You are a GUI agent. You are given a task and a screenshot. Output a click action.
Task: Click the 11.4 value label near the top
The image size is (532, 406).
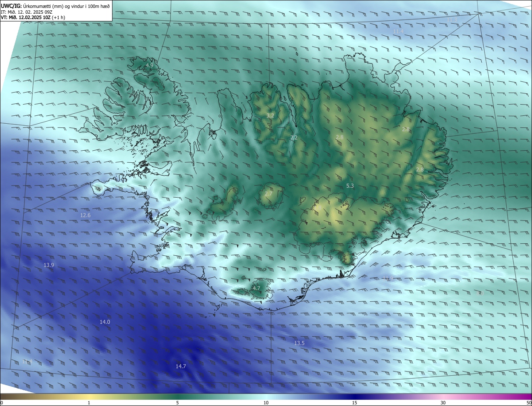pyautogui.click(x=398, y=31)
